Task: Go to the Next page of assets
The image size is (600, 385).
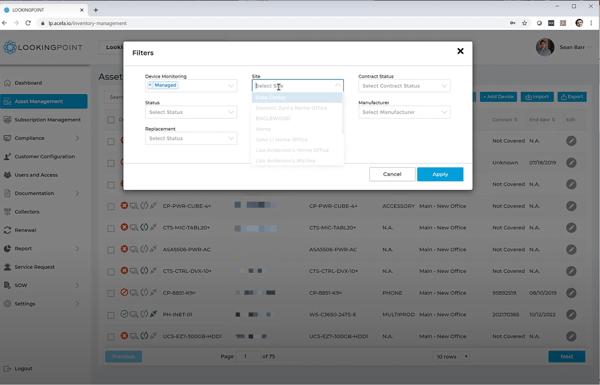Action: pyautogui.click(x=567, y=356)
